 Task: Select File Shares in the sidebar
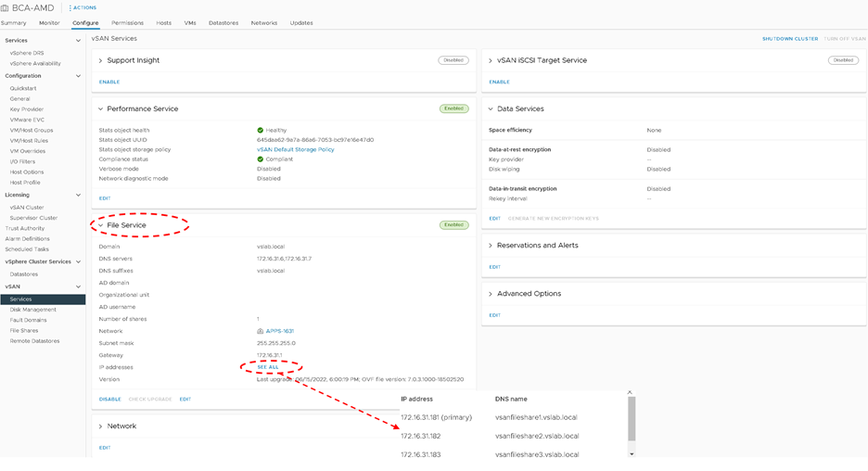(x=24, y=330)
